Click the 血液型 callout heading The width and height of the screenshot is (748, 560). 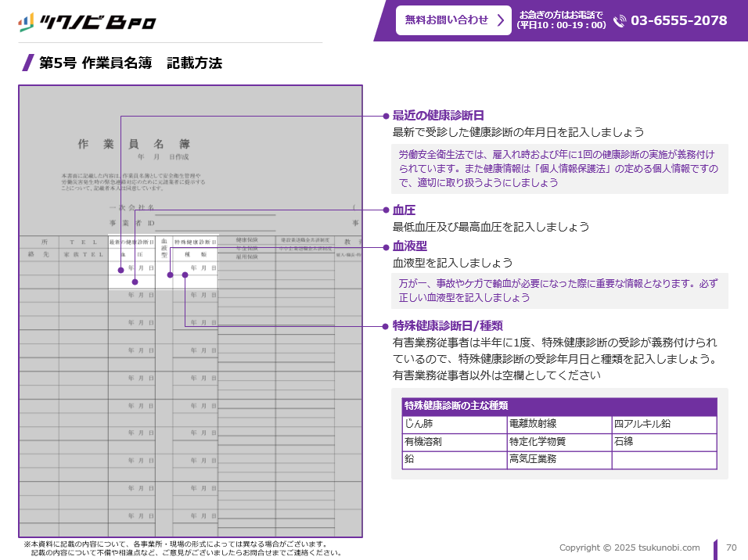(409, 246)
